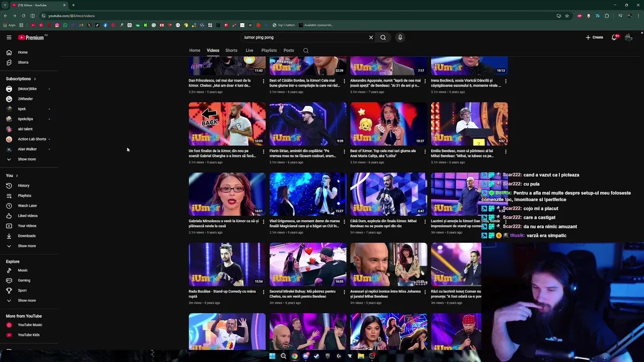Open options menu for Dan Frînculescu video
Viewport: 644px width, 362px height.
tap(263, 81)
